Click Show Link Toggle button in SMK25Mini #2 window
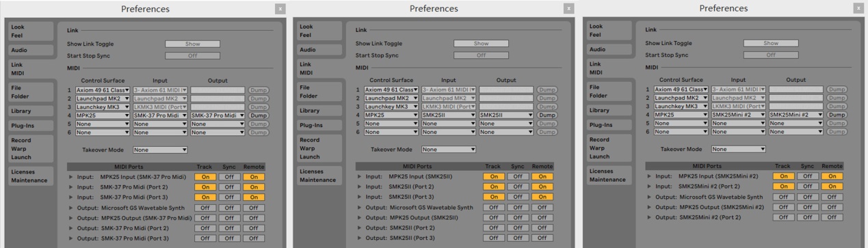 (x=772, y=43)
